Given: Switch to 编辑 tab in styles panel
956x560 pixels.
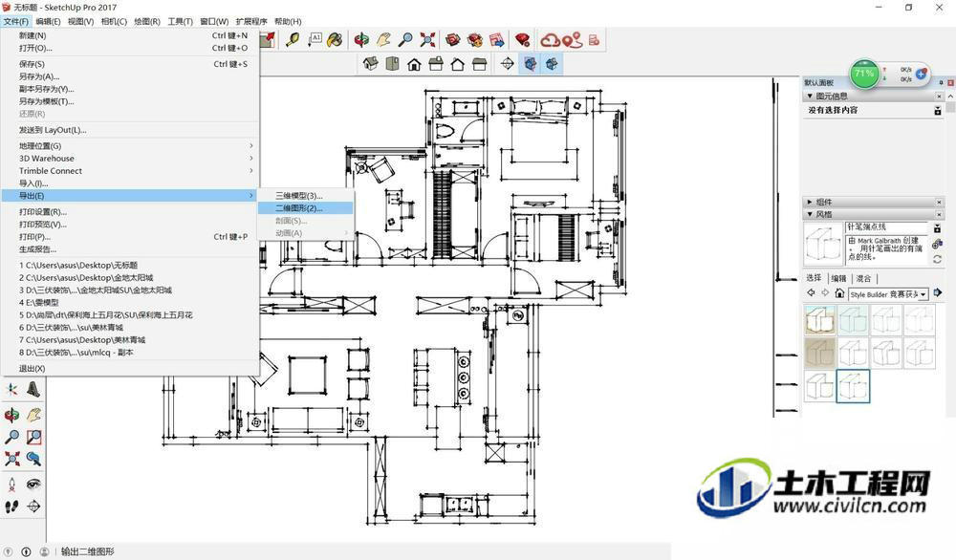Looking at the screenshot, I should 839,278.
